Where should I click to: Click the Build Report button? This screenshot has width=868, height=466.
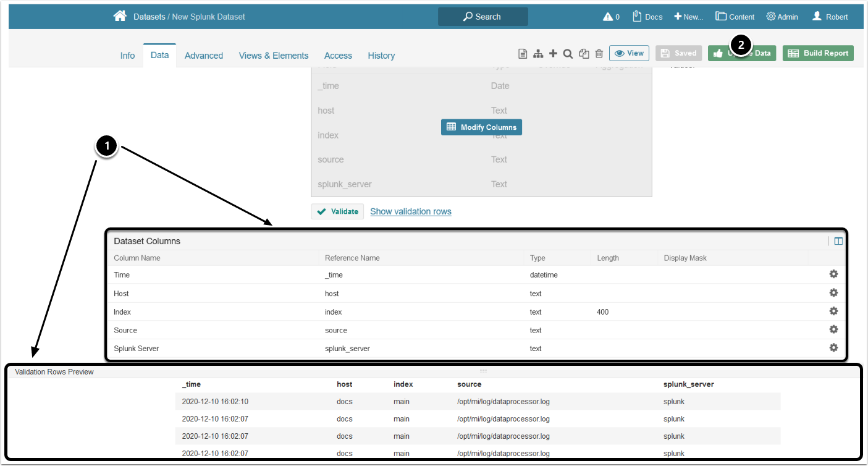[x=818, y=53]
